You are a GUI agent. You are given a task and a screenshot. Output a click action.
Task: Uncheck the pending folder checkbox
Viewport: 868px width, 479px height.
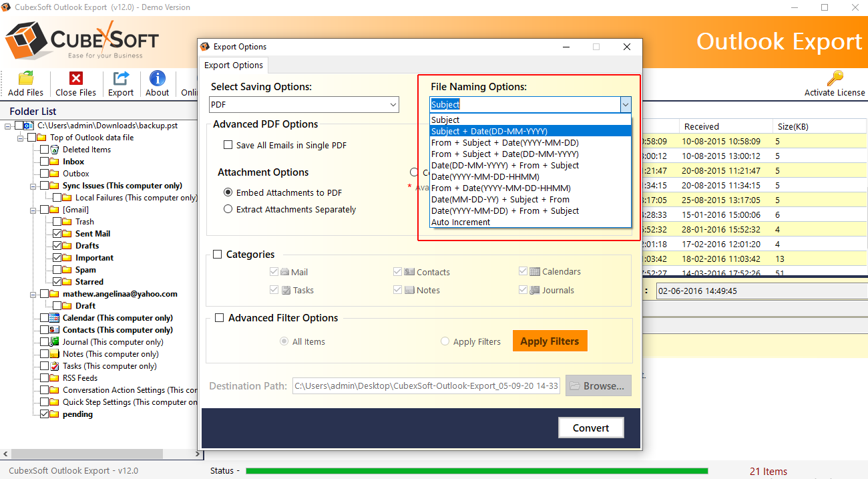click(44, 414)
